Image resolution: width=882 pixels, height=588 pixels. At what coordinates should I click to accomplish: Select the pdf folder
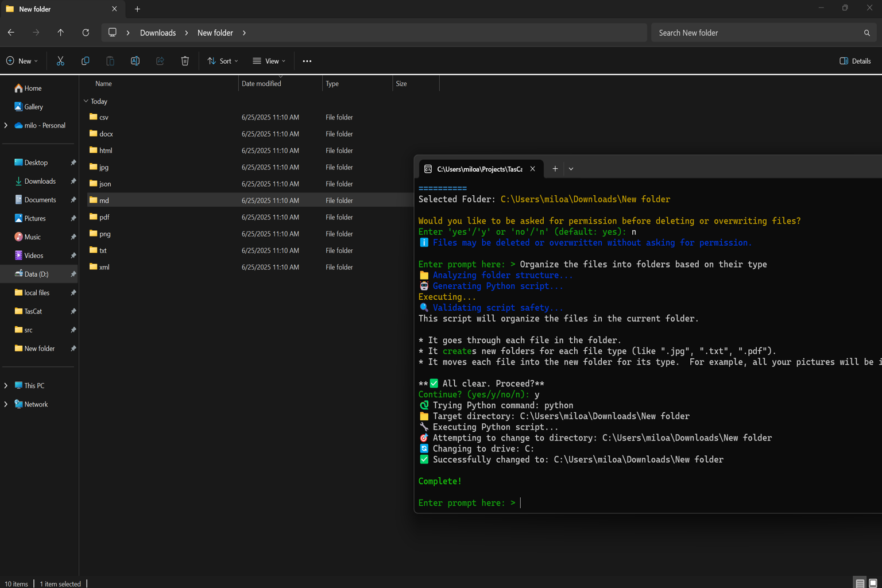point(104,217)
